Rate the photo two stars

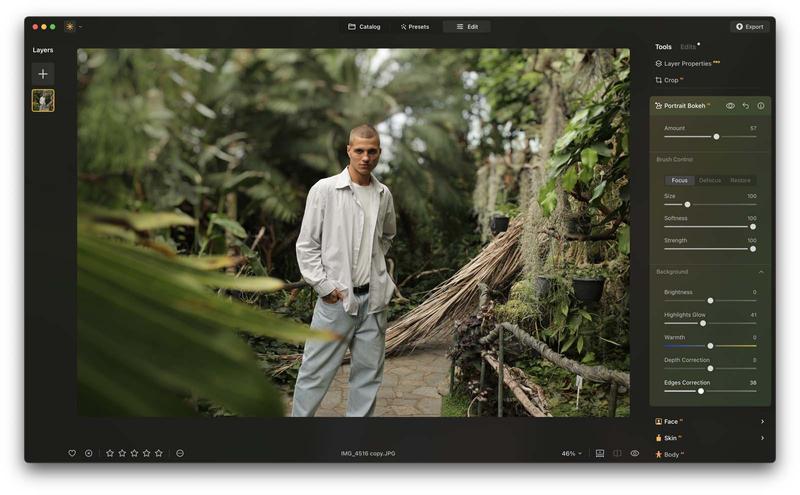coord(122,453)
